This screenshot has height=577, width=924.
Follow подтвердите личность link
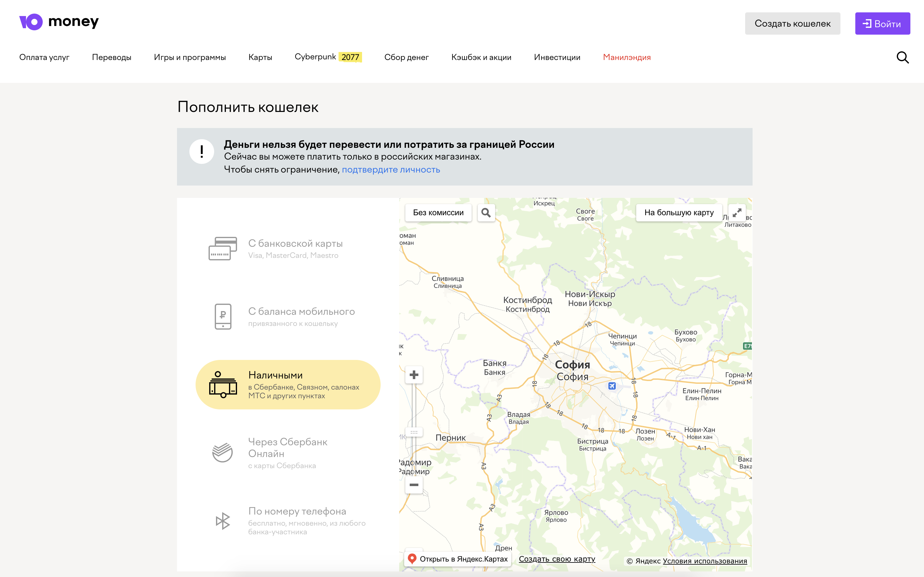point(391,169)
